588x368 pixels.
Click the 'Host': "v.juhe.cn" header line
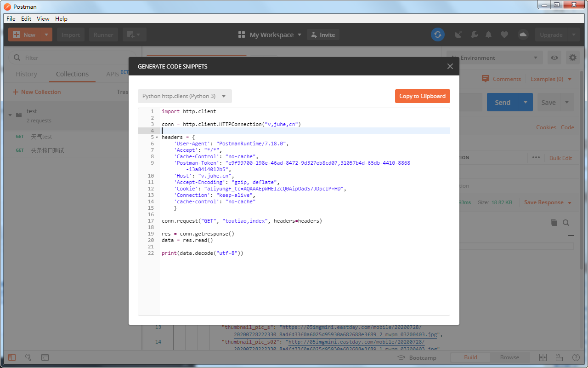204,176
